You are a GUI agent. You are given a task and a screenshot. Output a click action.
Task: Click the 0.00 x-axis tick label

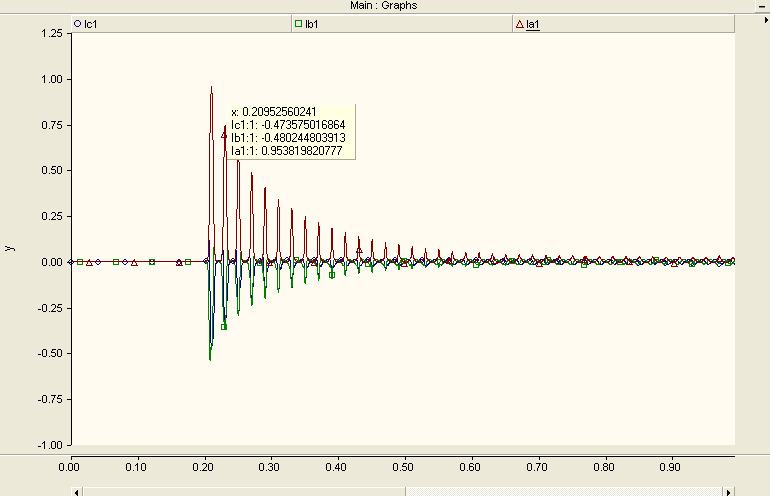pos(69,467)
